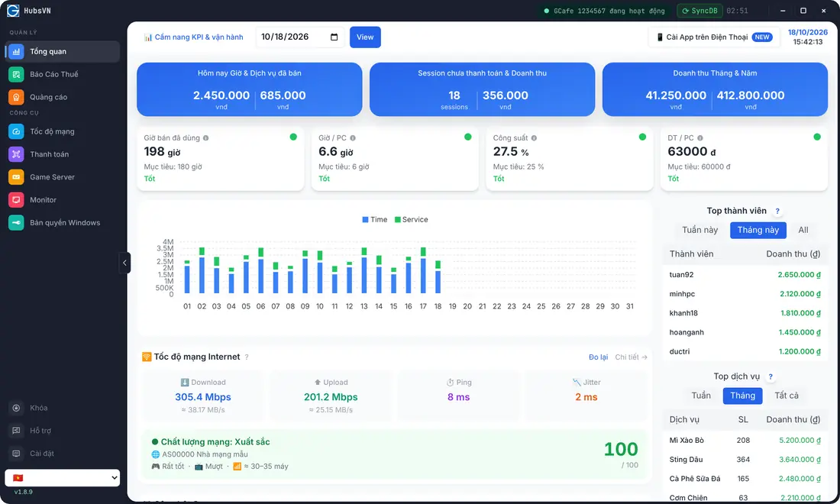Screen dimensions: 840x504
Task: Click info icon next to Giờ / PC
Action: click(x=353, y=138)
